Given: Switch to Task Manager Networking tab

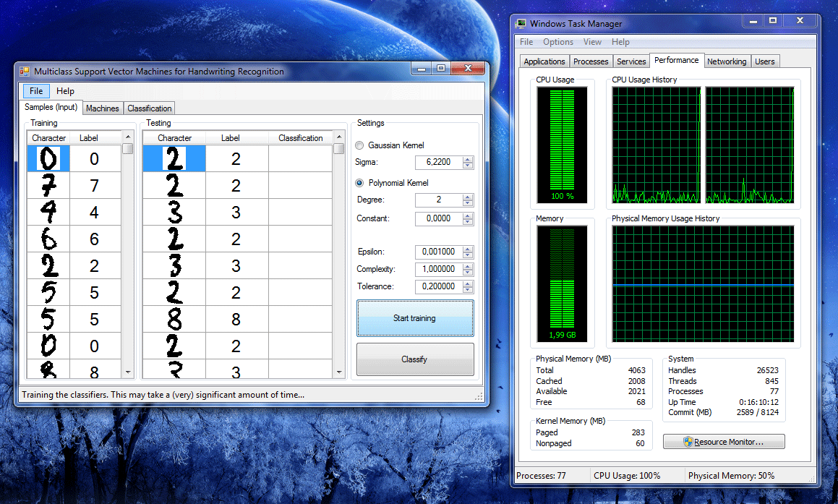Looking at the screenshot, I should pos(727,61).
